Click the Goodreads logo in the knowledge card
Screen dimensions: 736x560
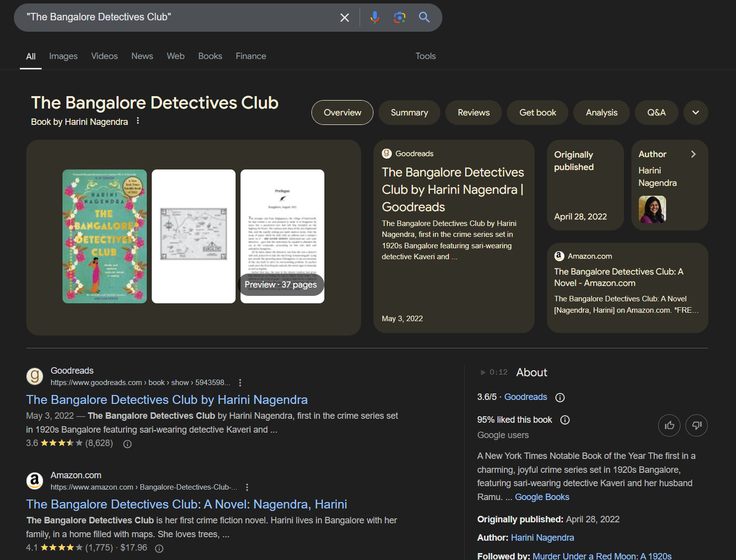click(x=387, y=154)
